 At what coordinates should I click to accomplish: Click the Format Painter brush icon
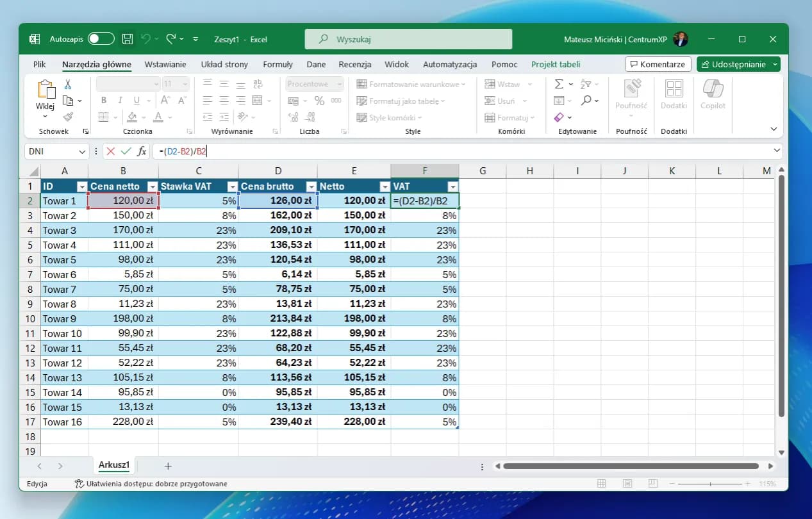[68, 117]
